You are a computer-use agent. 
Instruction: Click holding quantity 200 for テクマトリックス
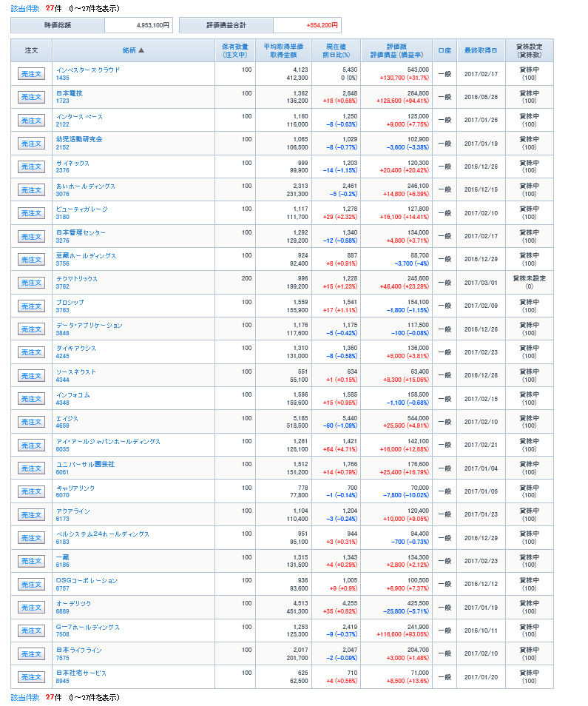246,279
